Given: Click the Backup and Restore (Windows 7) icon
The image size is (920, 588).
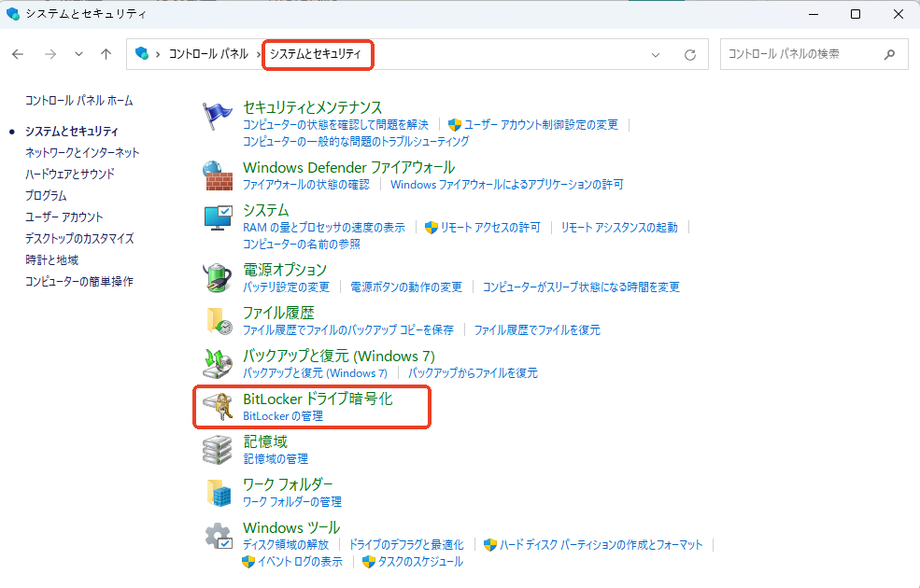Looking at the screenshot, I should 218,364.
